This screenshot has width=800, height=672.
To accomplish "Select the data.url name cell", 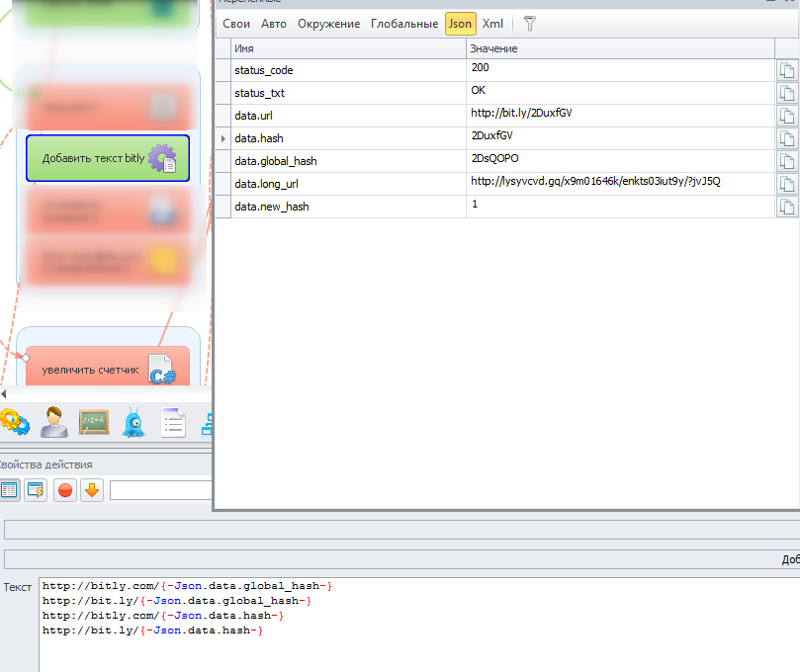I will coord(348,116).
